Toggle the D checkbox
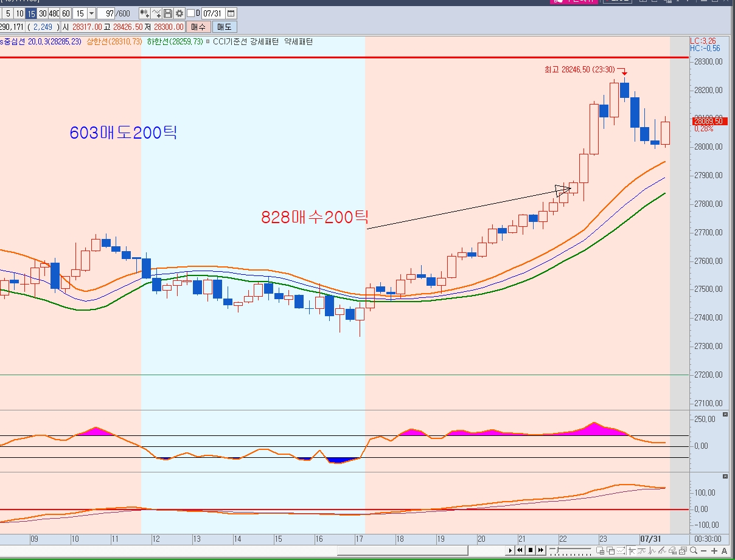This screenshot has width=735, height=560. 190,13
